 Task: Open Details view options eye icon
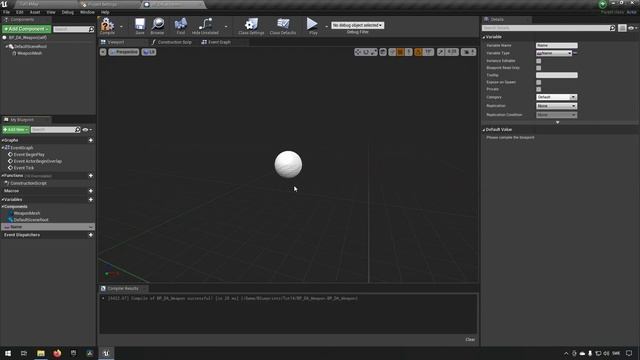(x=632, y=28)
